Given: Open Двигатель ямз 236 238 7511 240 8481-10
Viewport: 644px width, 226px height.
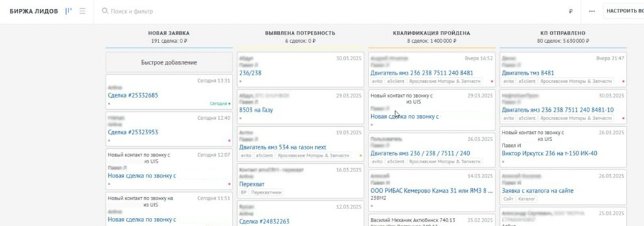Looking at the screenshot, I should [558, 110].
